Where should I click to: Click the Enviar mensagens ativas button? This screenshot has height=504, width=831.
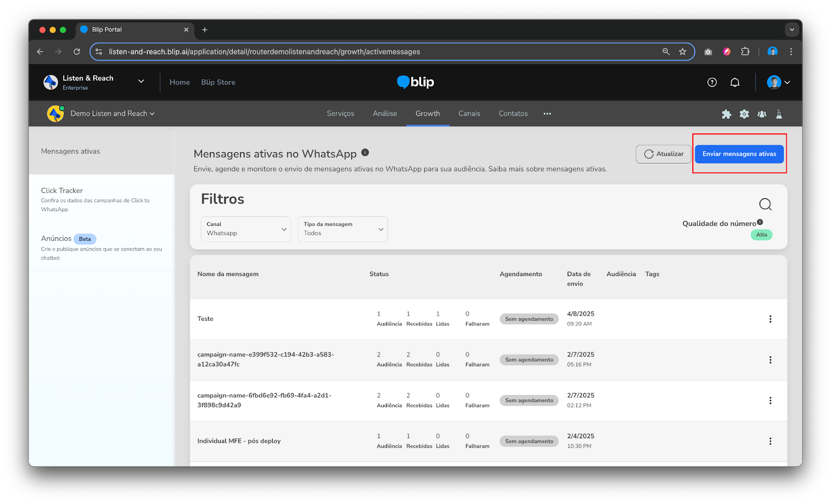click(739, 154)
